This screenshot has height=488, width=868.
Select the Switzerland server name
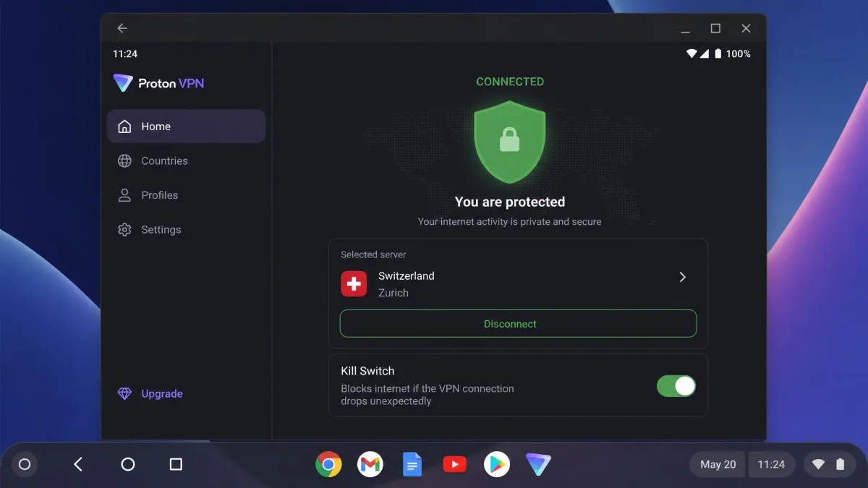[x=407, y=276]
